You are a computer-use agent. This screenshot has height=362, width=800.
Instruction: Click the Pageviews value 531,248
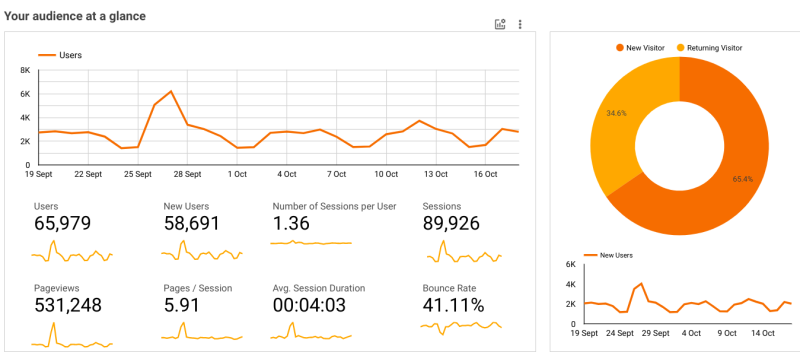point(68,305)
